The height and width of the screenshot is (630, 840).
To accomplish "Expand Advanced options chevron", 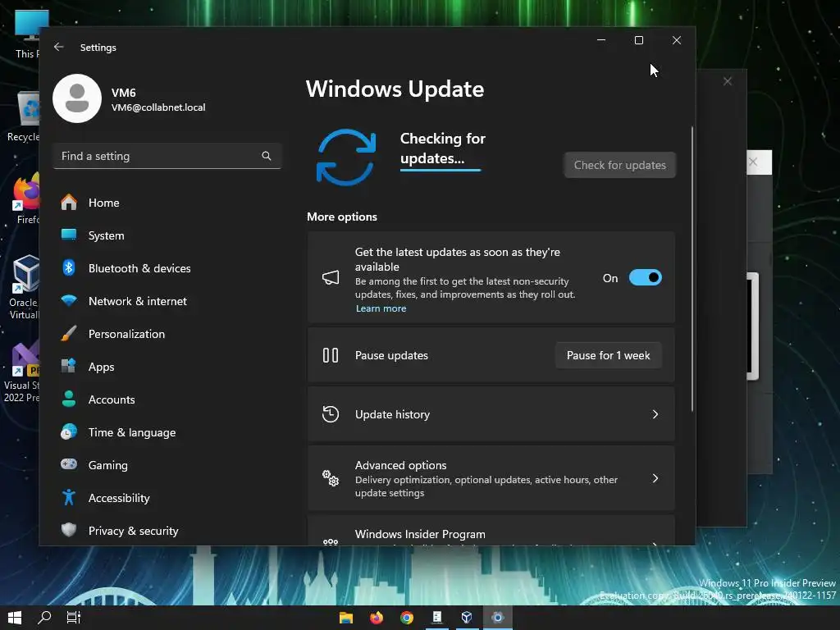I will (655, 478).
